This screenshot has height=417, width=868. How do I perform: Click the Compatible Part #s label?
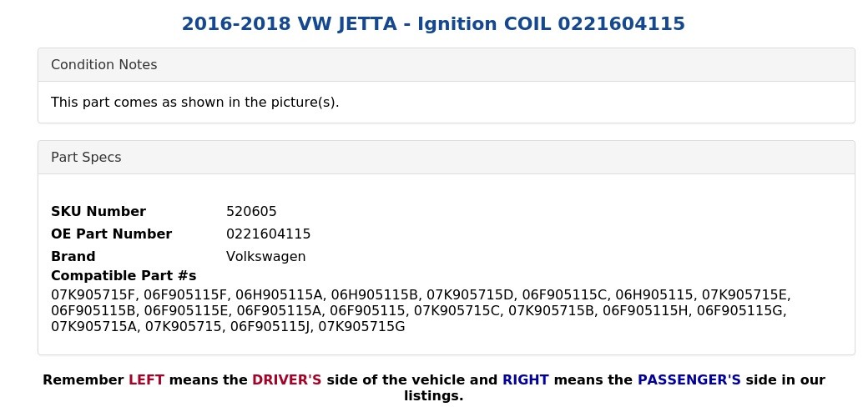(x=124, y=276)
